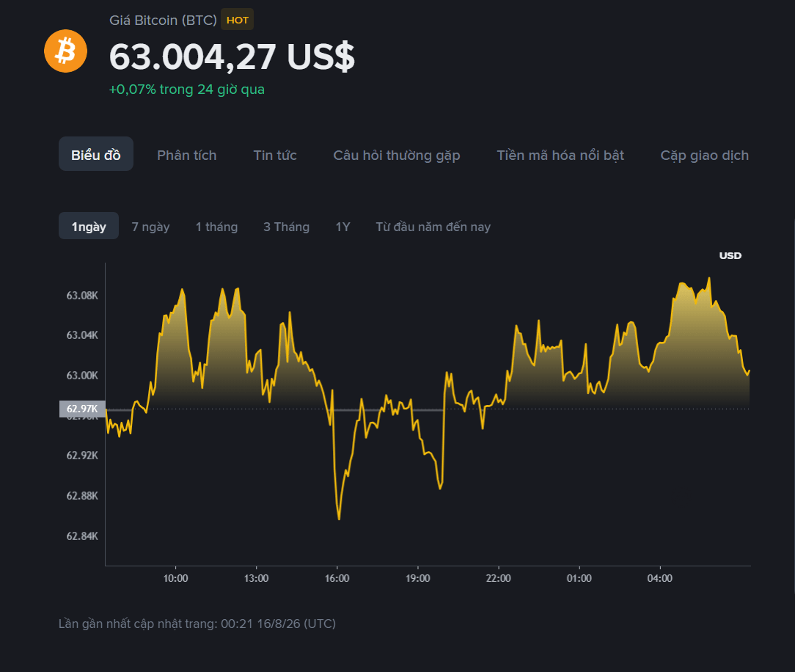Go to Câu hỏi thường gặp tab

click(x=397, y=156)
